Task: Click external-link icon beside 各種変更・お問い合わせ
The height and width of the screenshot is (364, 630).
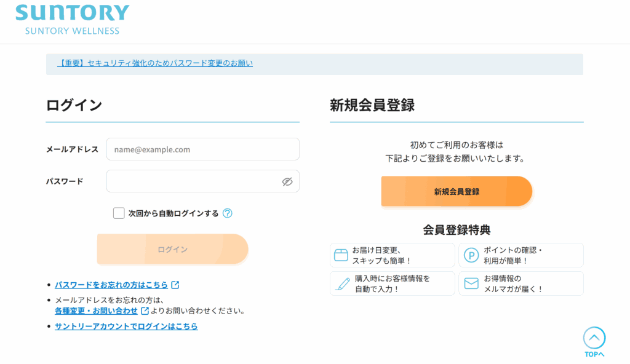Action: tap(145, 311)
